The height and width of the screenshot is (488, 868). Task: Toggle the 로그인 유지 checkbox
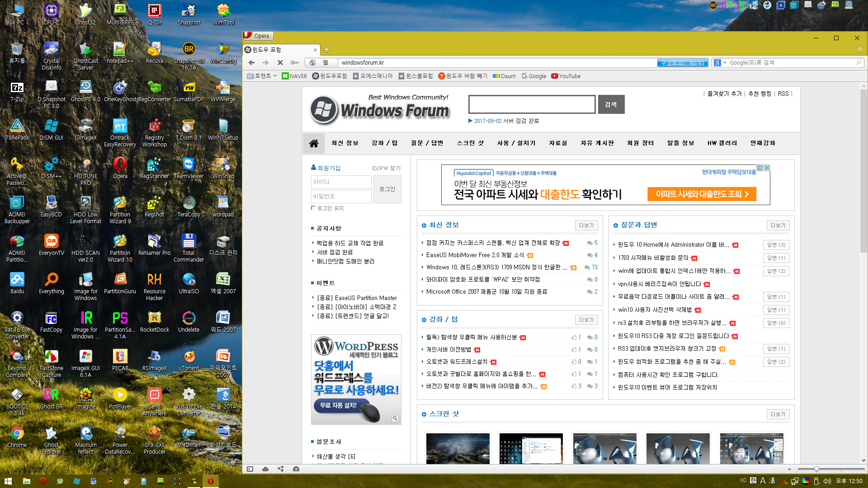click(x=313, y=208)
